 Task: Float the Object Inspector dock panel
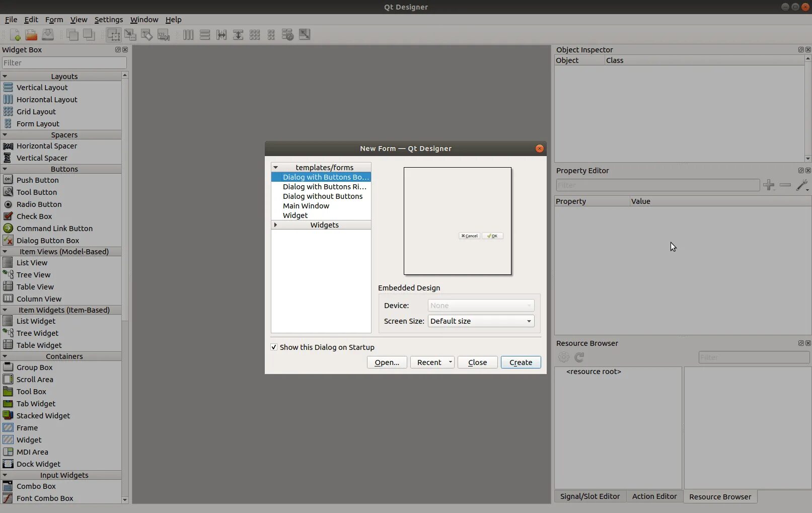click(x=801, y=49)
